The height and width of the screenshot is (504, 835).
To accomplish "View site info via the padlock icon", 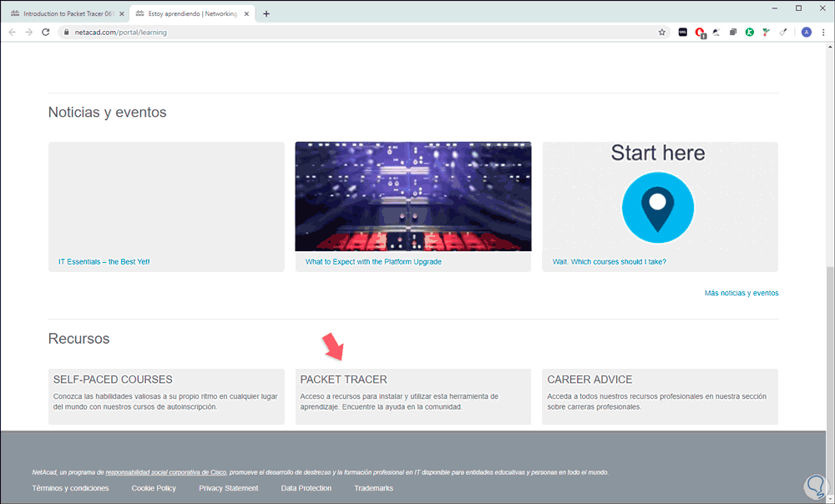I will pyautogui.click(x=67, y=32).
